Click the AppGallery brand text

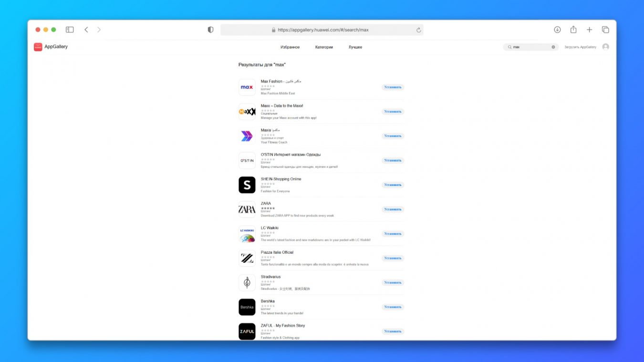point(56,47)
